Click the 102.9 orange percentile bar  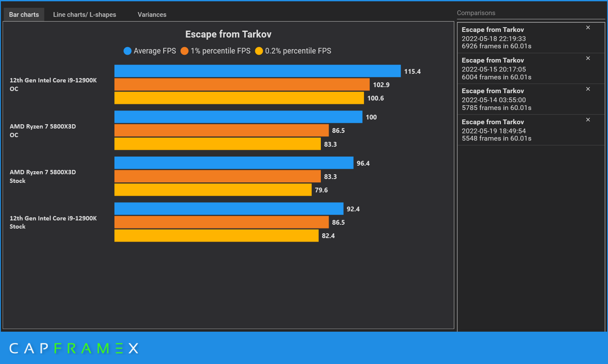coord(242,84)
